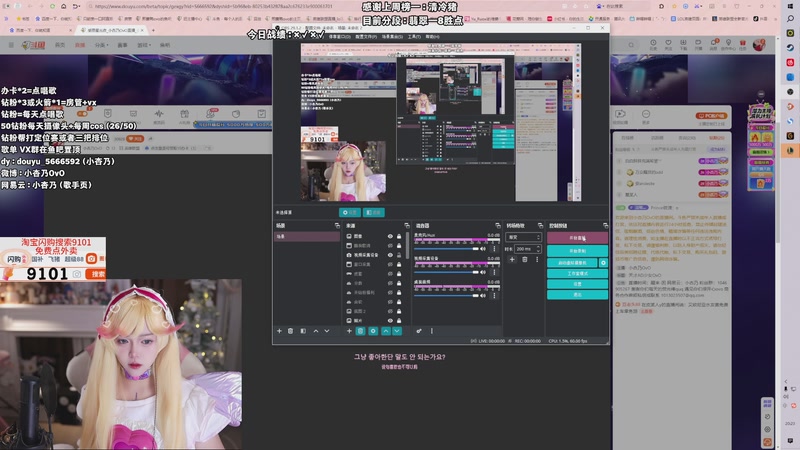Click start virtual camera button

pos(572,263)
